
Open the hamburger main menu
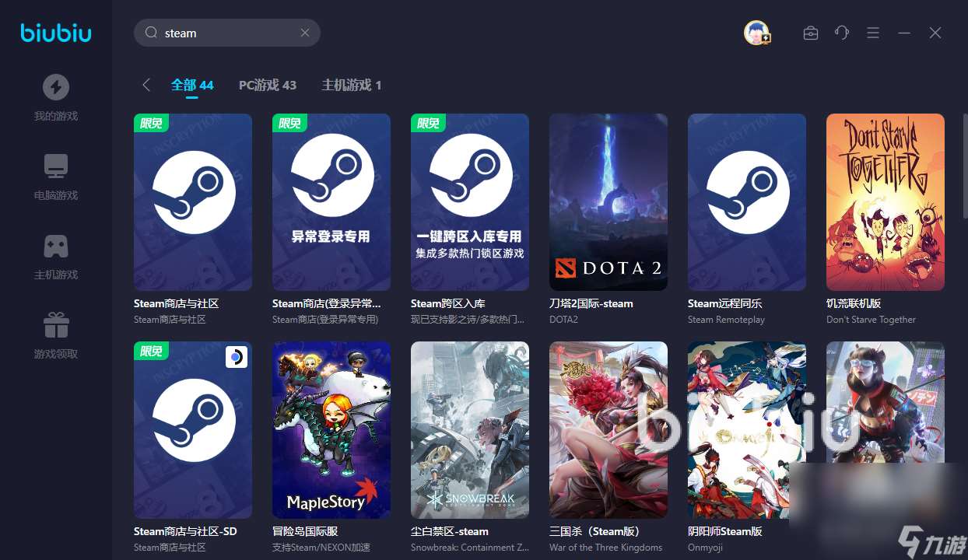pos(872,33)
